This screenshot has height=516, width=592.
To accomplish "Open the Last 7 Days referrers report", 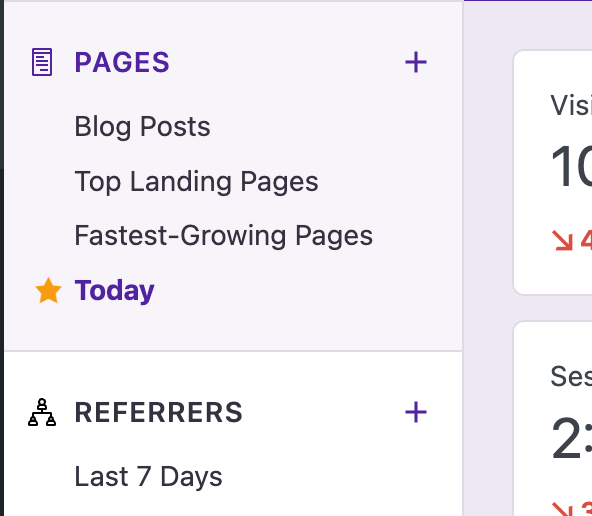I will click(148, 476).
